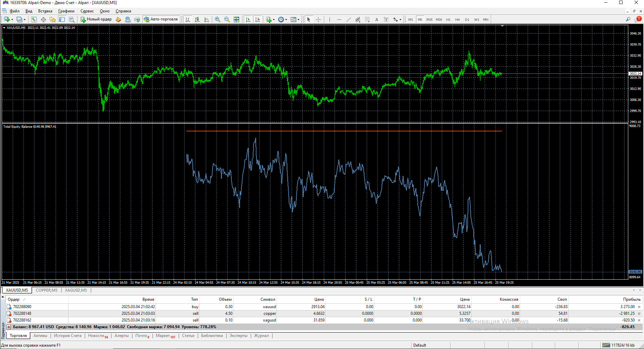This screenshot has width=644, height=349.
Task: Toggle the Terminal window icon
Action: [x=62, y=19]
